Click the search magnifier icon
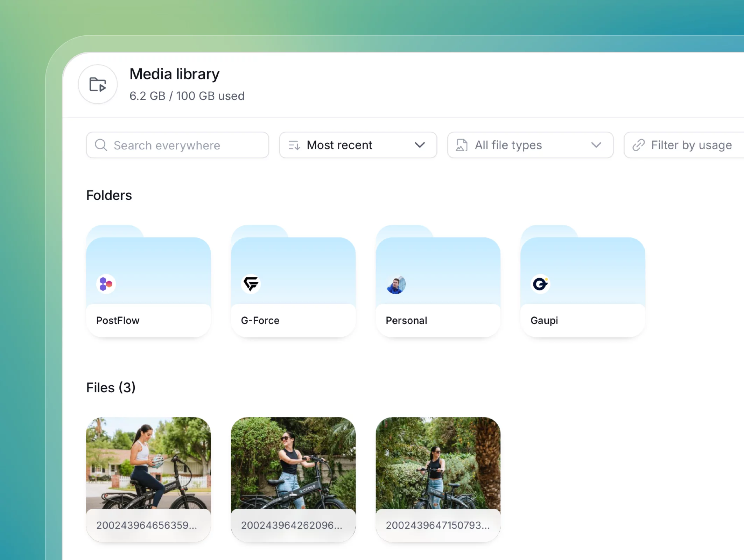 pyautogui.click(x=101, y=145)
